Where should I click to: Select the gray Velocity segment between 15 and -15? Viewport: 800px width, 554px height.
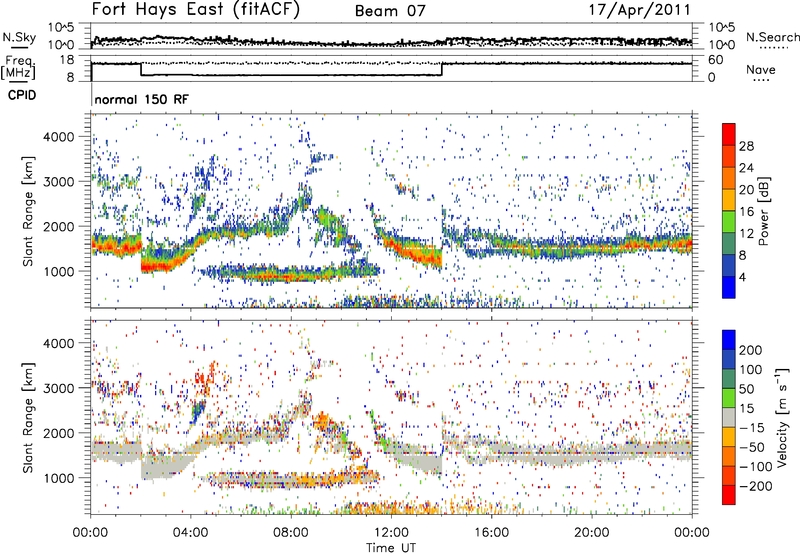coord(729,418)
